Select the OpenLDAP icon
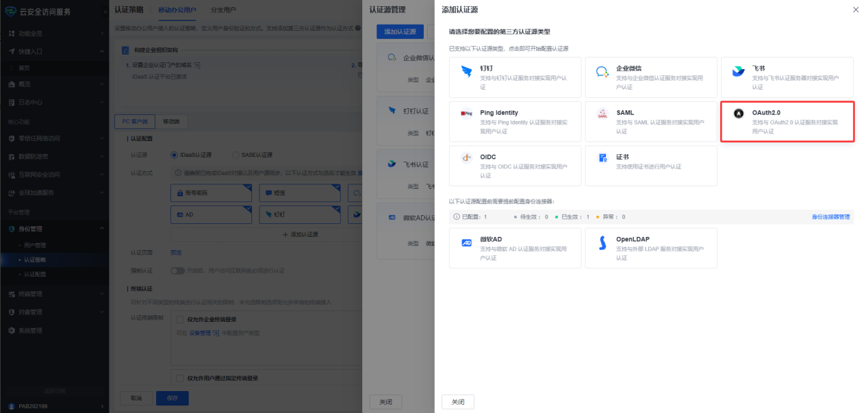 click(602, 242)
